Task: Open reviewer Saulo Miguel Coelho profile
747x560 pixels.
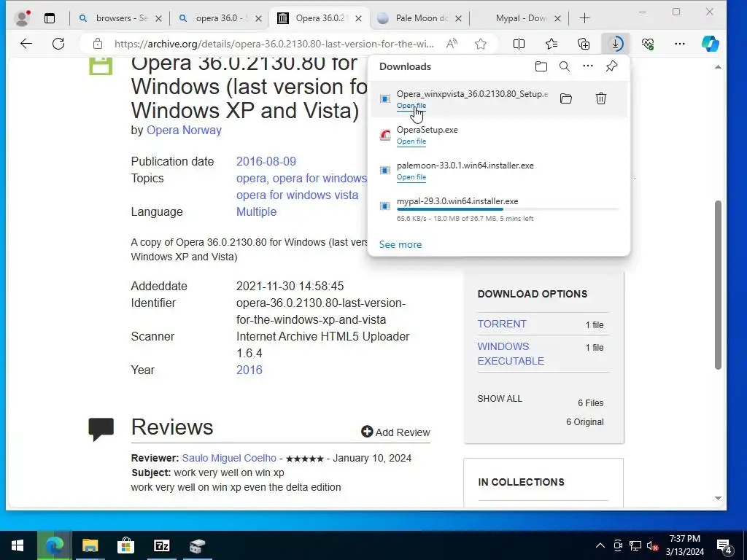Action: [229, 458]
